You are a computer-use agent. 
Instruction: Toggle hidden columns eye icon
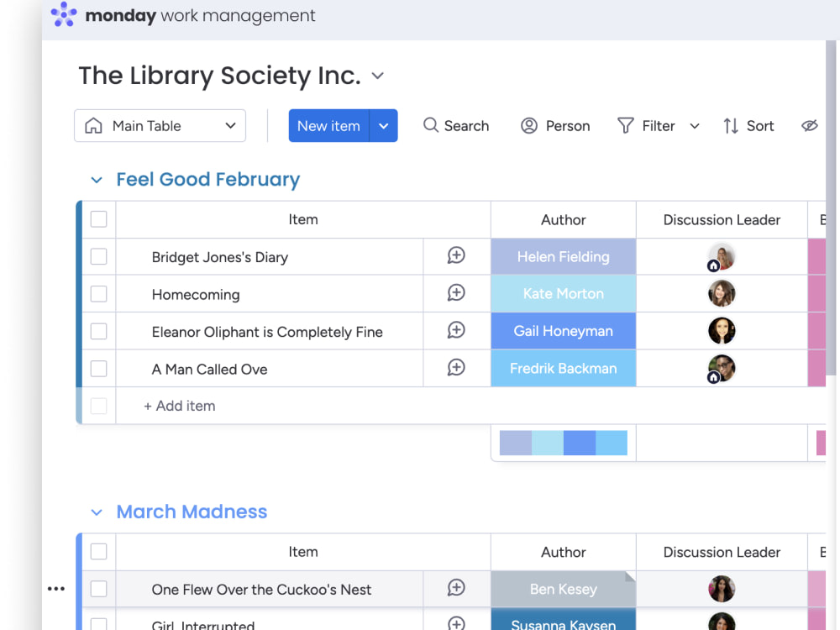coord(810,125)
